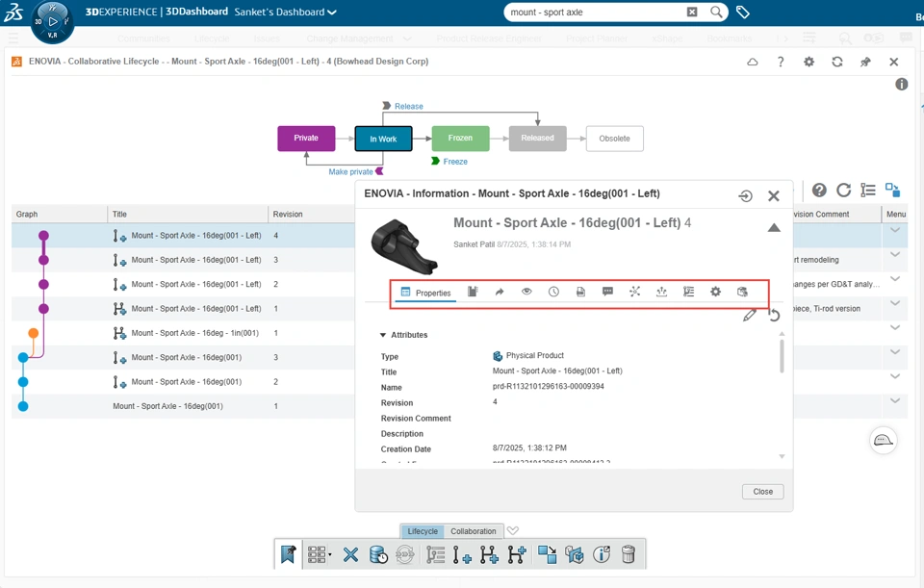Click the tree list icon above revision comment
This screenshot has width=924, height=588.
point(868,190)
